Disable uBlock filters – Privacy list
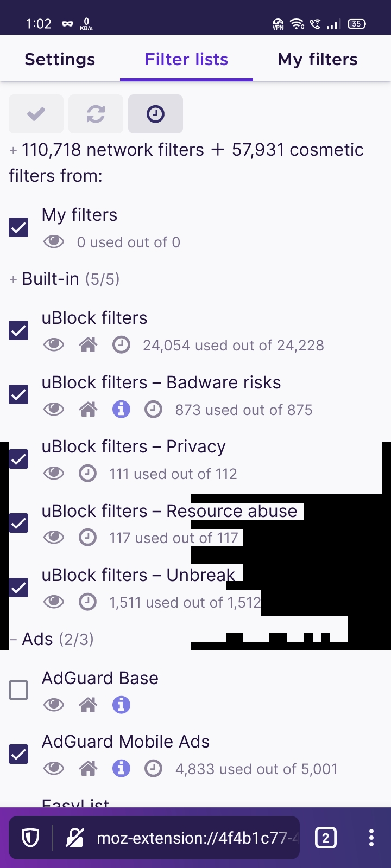 [18, 459]
